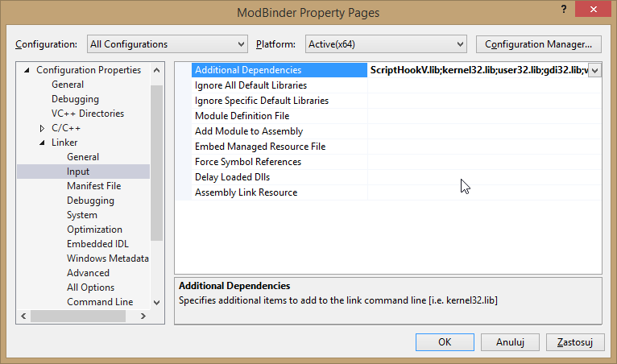617x364 pixels.
Task: Collapse the Configuration Properties tree node
Action: [28, 70]
